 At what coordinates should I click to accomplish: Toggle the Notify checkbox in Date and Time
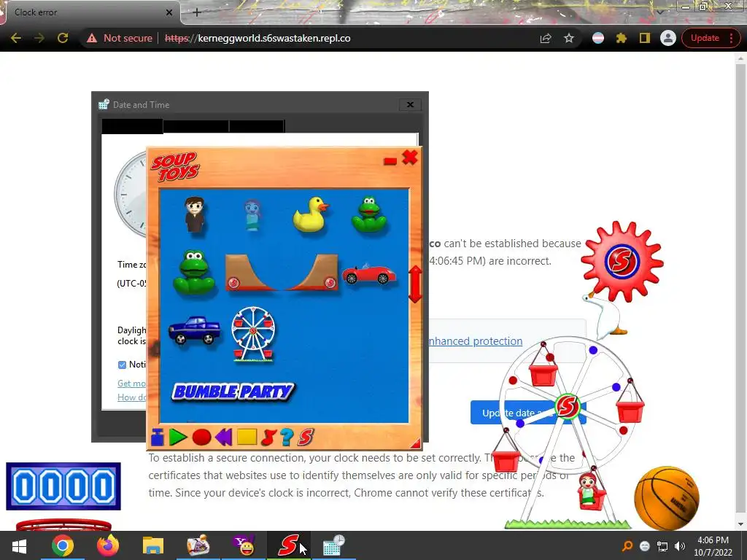122,365
